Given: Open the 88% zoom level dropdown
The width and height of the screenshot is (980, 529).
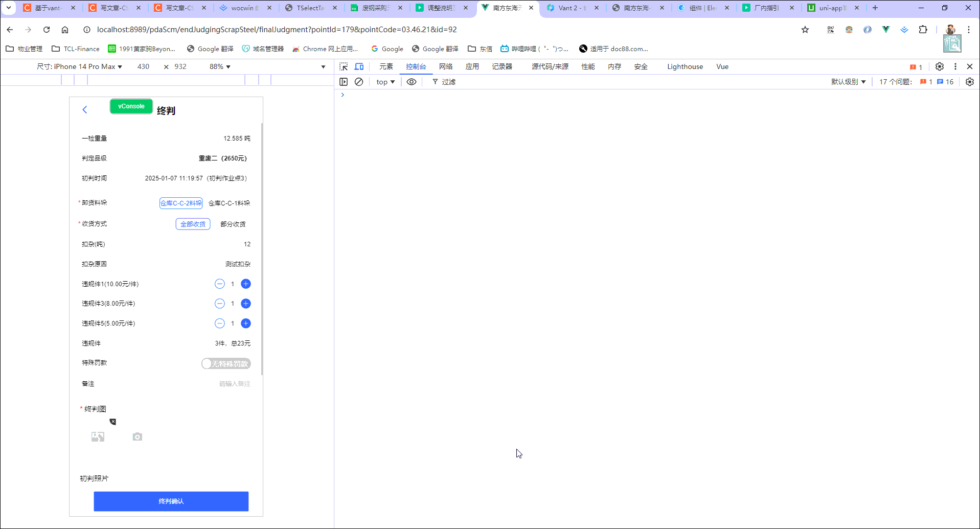Looking at the screenshot, I should pyautogui.click(x=219, y=66).
